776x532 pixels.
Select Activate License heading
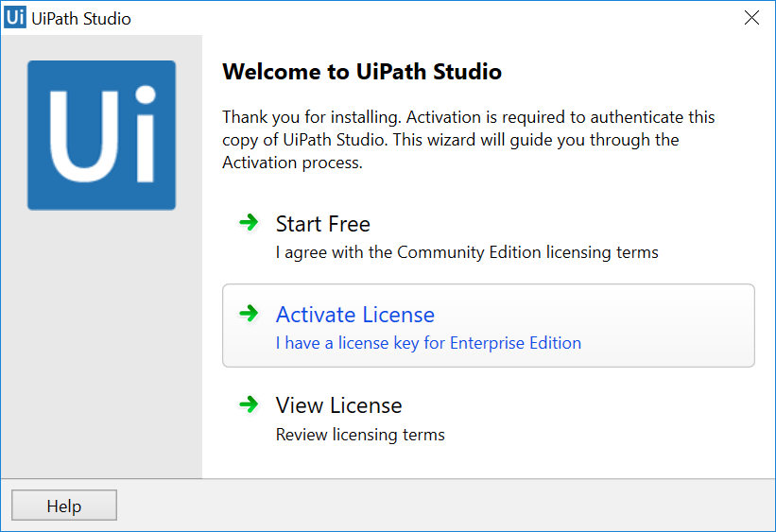tap(354, 315)
